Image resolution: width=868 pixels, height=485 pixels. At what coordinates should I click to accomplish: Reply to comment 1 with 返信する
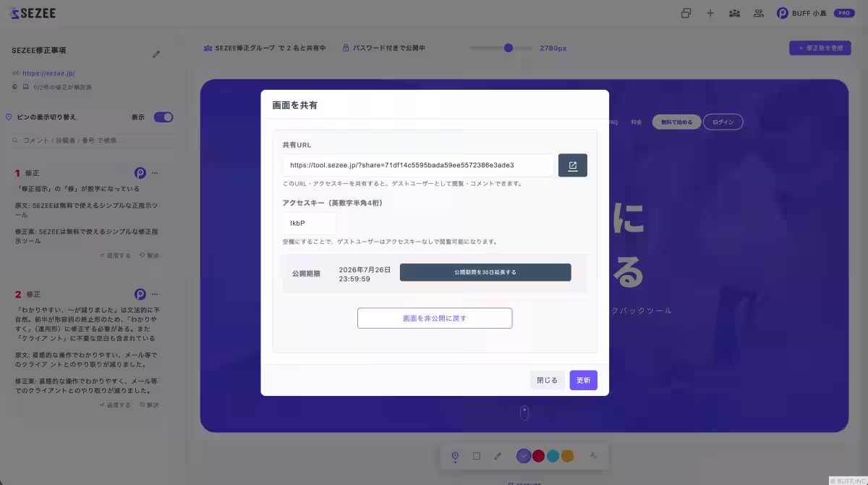click(116, 256)
